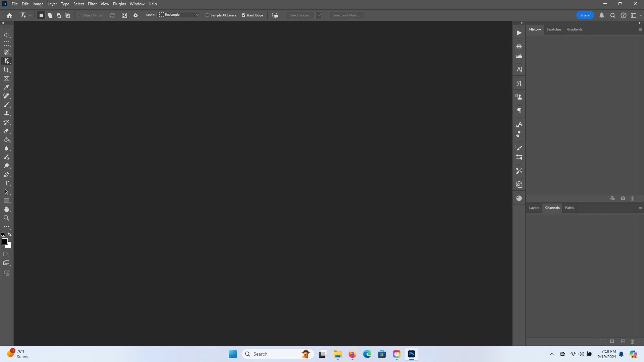Open the History panel options menu
This screenshot has width=644, height=362.
pos(640,29)
